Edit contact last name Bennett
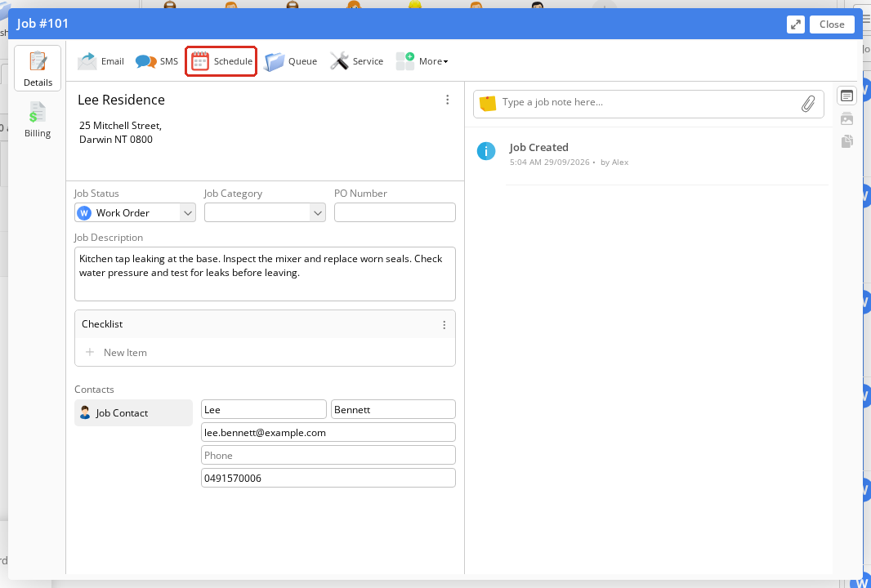Screen dimensions: 871x588 tap(393, 410)
